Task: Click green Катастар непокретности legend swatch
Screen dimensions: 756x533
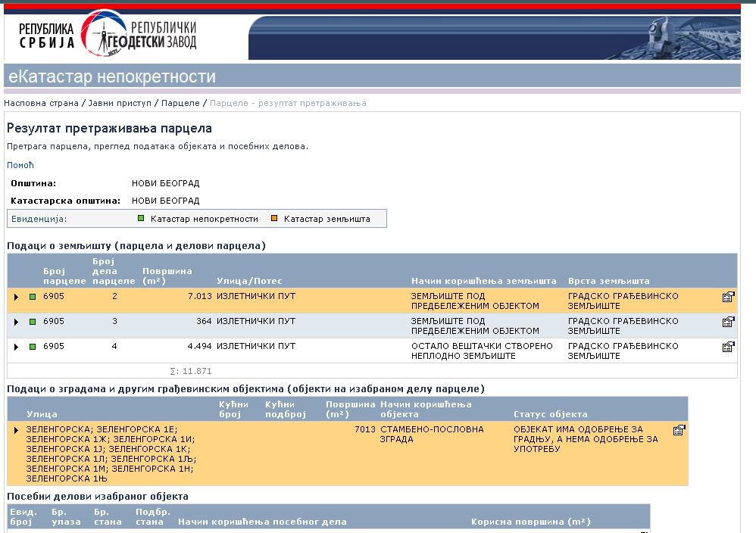Action: 141,219
